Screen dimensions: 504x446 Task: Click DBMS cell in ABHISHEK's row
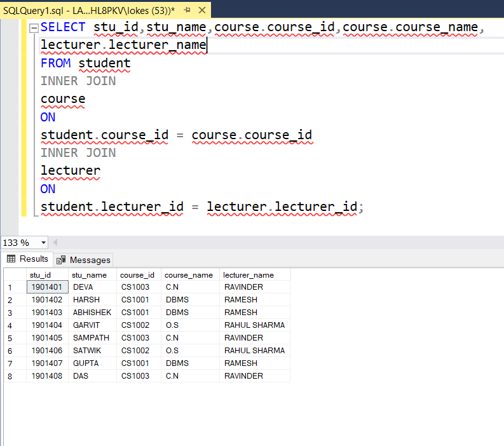[190, 313]
